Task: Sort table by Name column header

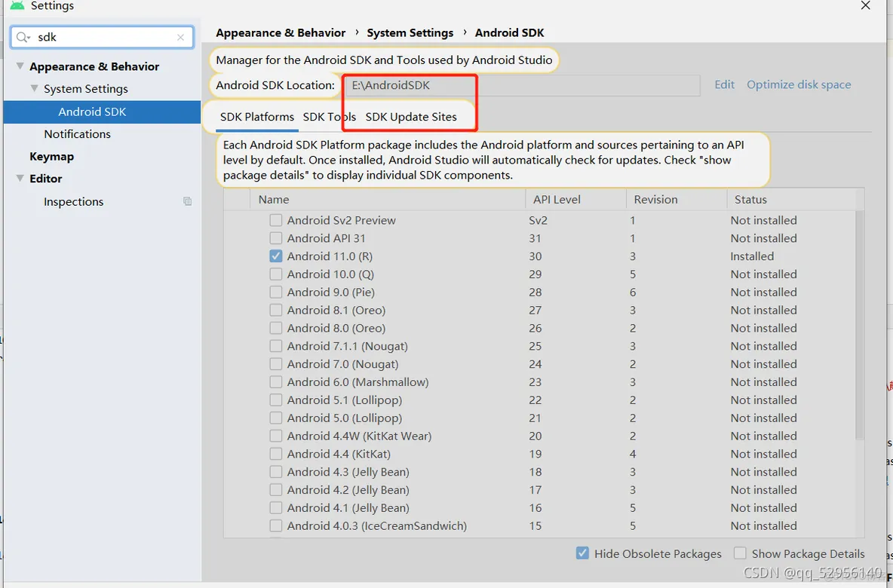Action: coord(387,199)
